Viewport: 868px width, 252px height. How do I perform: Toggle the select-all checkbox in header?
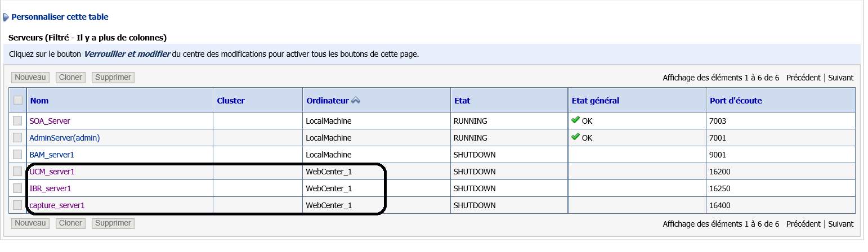pos(18,100)
